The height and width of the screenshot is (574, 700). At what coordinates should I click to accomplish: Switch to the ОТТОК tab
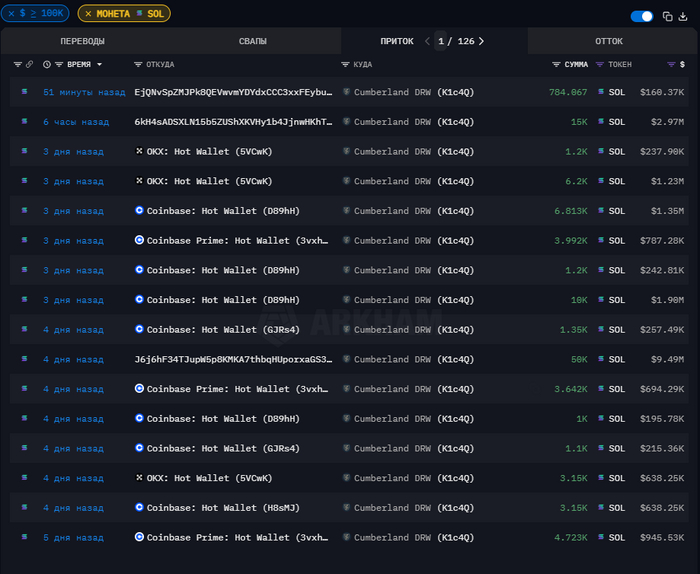pos(608,41)
